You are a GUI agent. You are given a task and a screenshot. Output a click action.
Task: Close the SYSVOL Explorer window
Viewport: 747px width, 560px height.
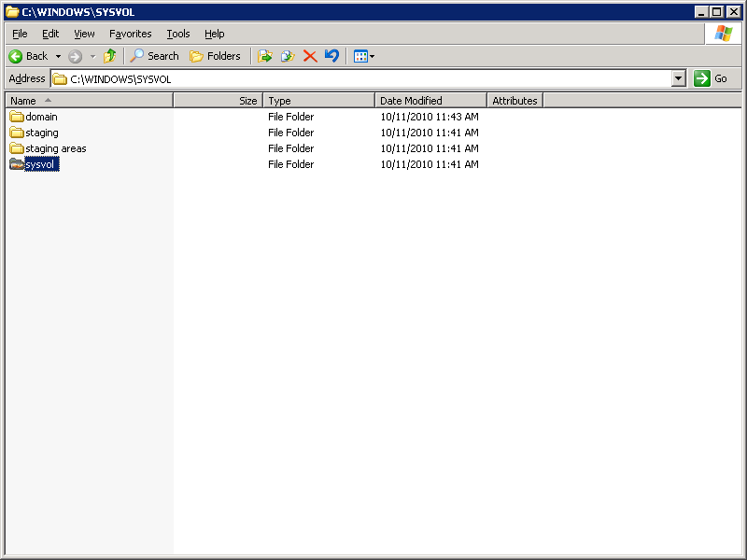[733, 12]
